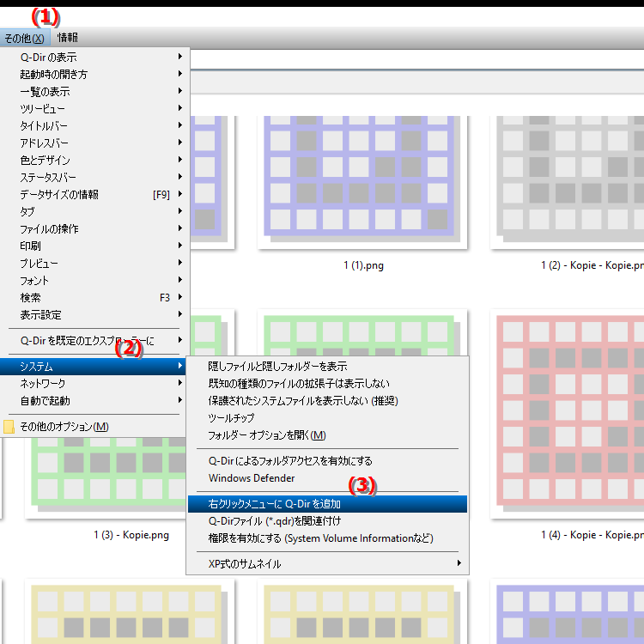Open the ネットワーク submenu

[94, 384]
